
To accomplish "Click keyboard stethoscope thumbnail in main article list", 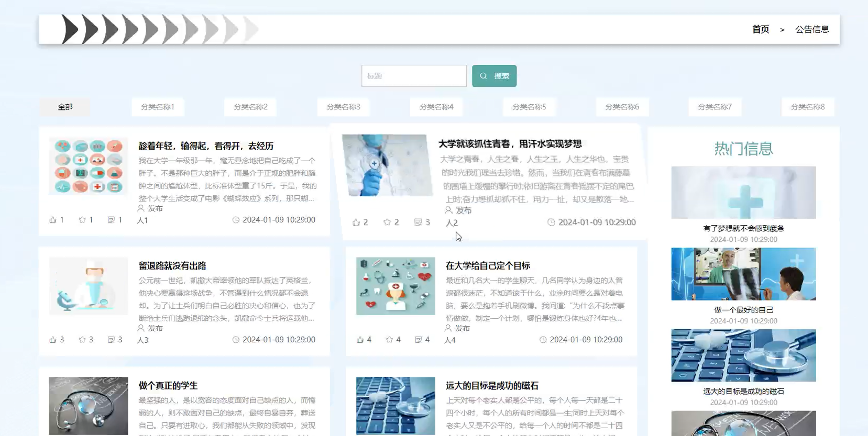I will pos(395,406).
